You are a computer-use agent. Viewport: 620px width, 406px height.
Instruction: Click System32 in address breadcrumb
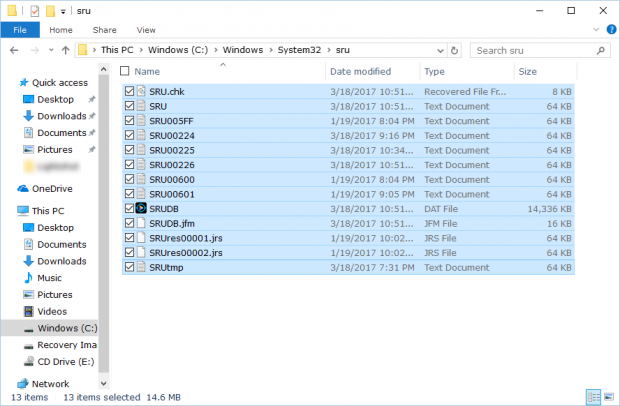coord(299,50)
